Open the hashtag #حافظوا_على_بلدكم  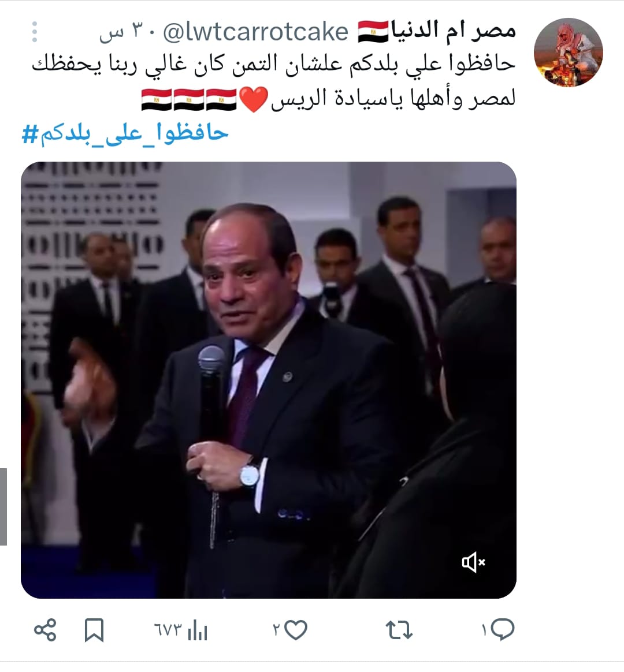coord(125,134)
